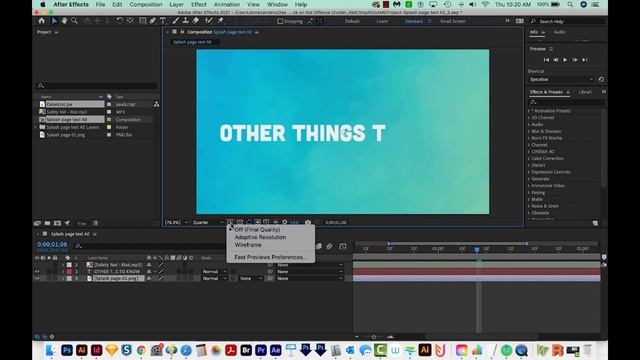
Task: Click the Home icon in the toolbar
Action: [42, 20]
